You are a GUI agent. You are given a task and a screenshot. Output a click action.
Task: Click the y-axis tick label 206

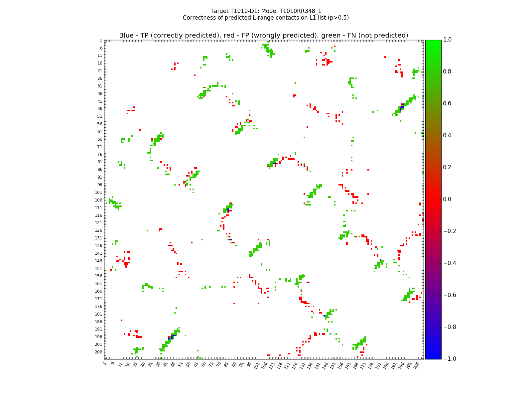[x=98, y=352]
